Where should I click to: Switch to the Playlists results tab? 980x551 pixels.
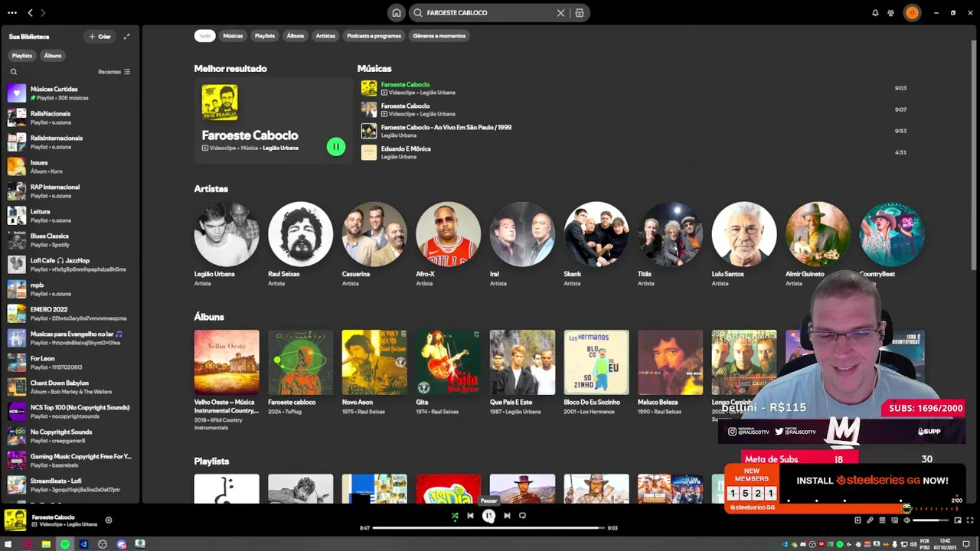(265, 36)
